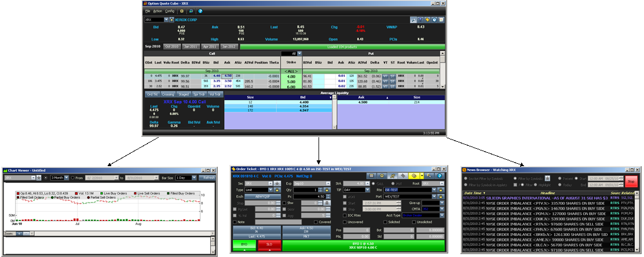Screen dimensions: 644x257
Task: Open the Acct Type Broker Dealer dropdown
Action: coord(442,215)
